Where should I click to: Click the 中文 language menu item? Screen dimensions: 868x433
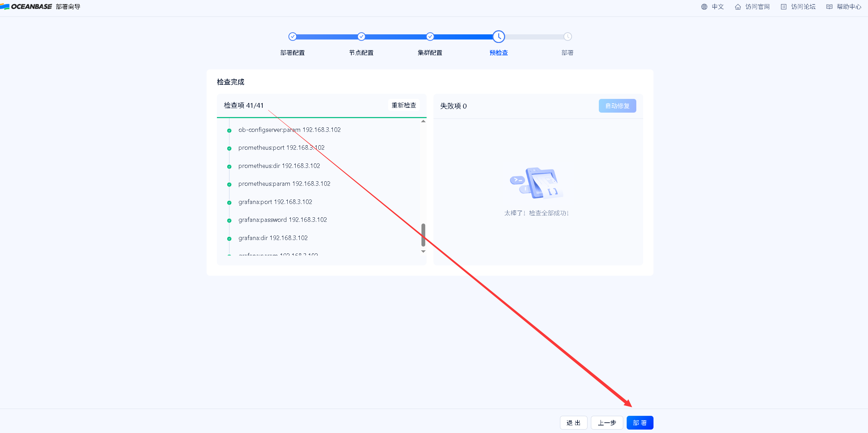[x=717, y=7]
